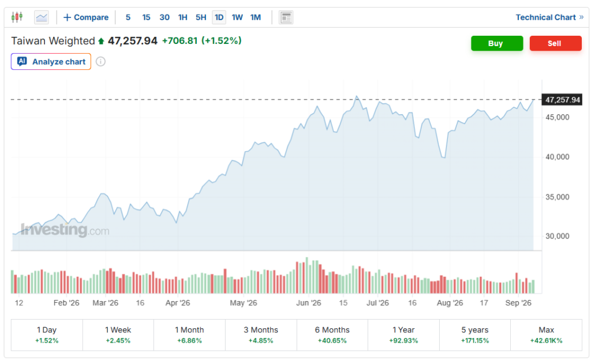Click the info circle beside Analyze chart
Screen dimensions: 591x364
[x=100, y=61]
